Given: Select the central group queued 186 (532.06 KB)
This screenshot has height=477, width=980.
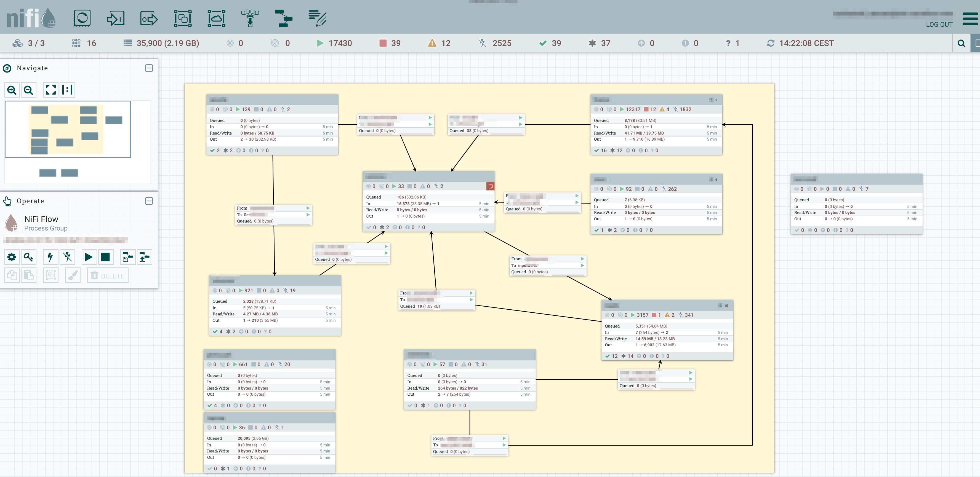Looking at the screenshot, I should click(428, 202).
